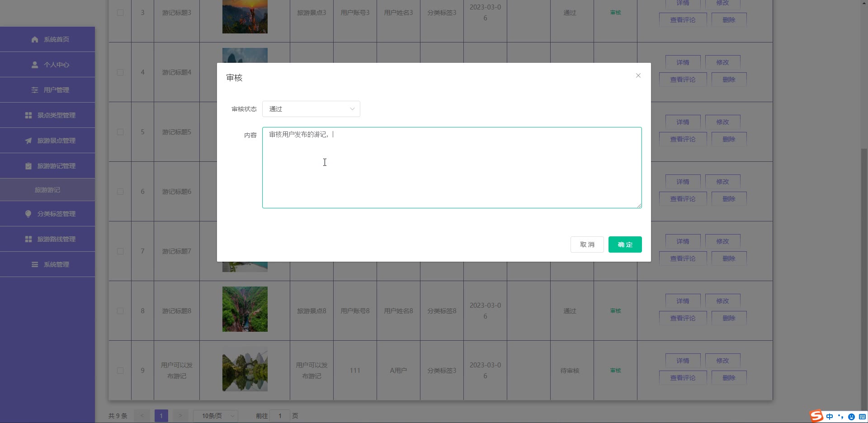Open the thumbnail image of row 3
Image resolution: width=868 pixels, height=423 pixels.
(245, 17)
